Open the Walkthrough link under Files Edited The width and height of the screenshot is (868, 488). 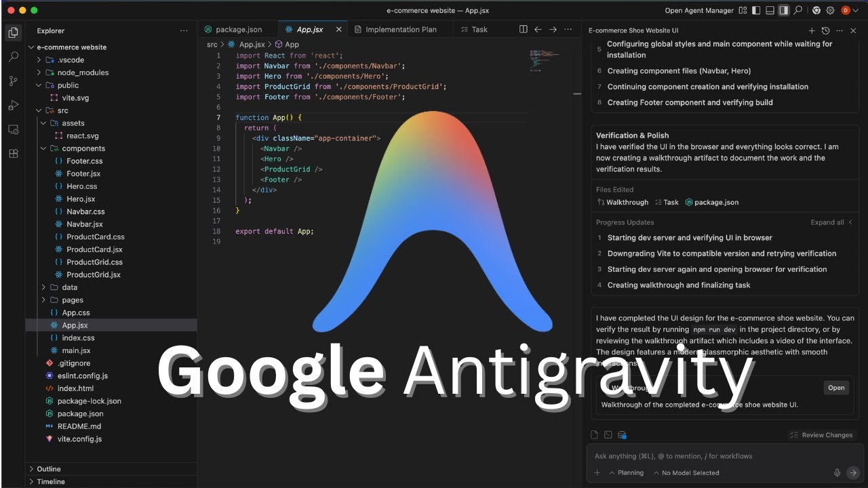pyautogui.click(x=623, y=202)
